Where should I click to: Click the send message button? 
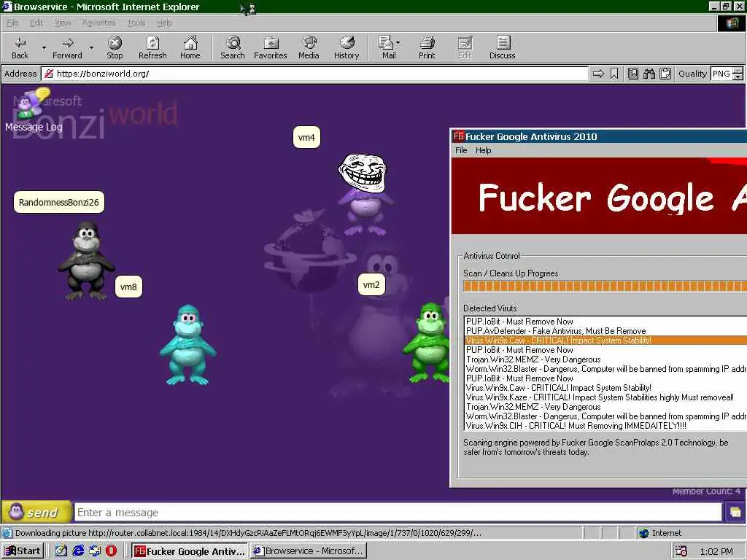click(36, 513)
